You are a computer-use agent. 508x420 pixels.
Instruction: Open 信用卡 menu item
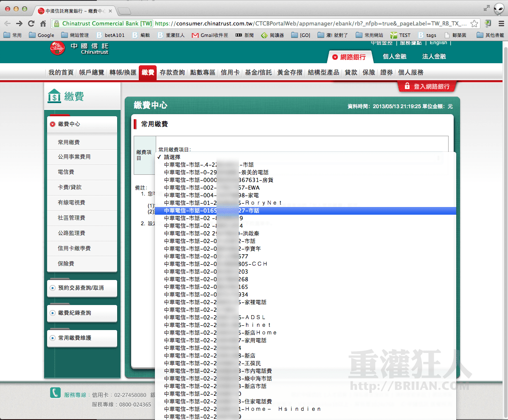coord(230,73)
